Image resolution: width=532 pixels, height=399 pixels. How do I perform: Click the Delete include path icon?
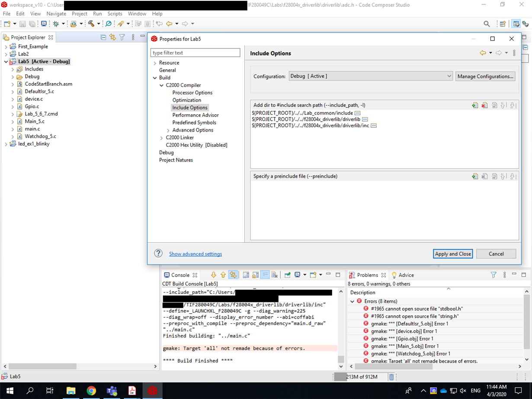click(x=484, y=105)
